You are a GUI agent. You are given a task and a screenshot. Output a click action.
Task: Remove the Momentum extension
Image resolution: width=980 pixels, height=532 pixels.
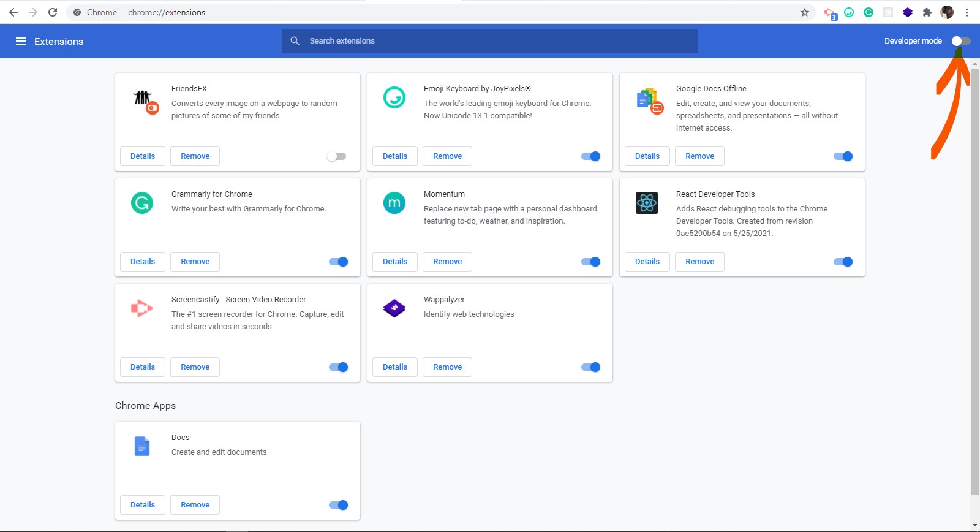448,262
